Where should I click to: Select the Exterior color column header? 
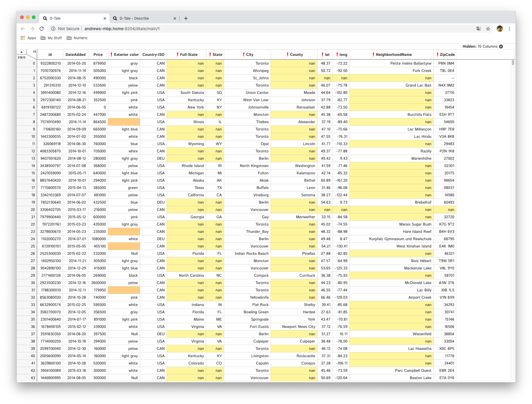click(x=124, y=55)
